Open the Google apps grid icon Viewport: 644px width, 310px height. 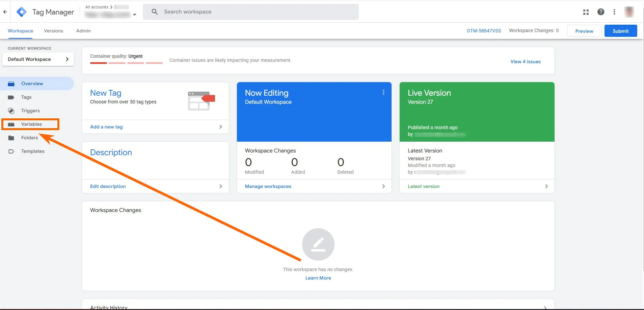(586, 12)
